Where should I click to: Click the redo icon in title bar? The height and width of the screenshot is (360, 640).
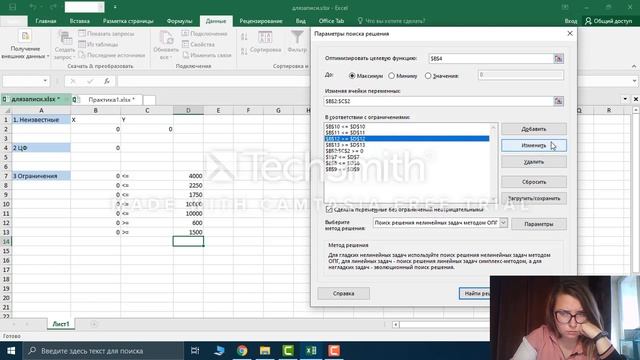pos(53,7)
